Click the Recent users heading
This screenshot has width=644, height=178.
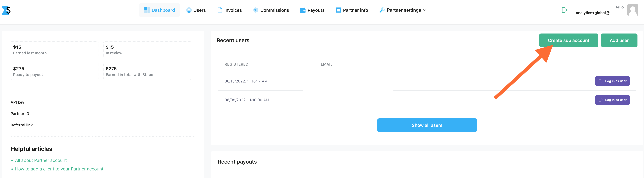(233, 40)
